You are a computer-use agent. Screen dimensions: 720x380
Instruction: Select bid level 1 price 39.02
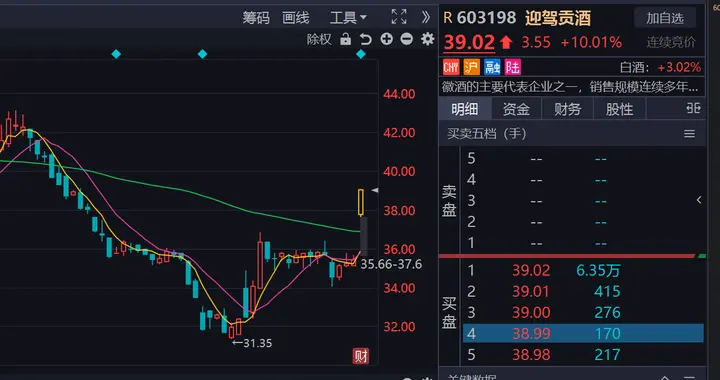[x=531, y=270]
